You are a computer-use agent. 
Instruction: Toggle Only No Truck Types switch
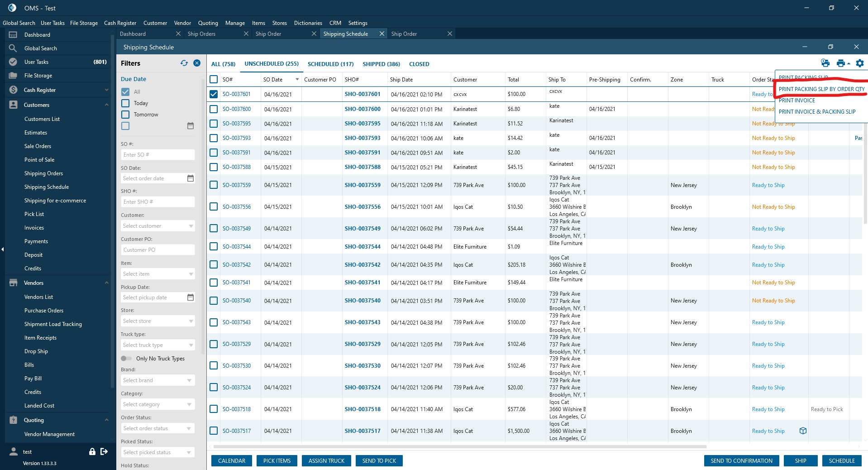pyautogui.click(x=126, y=359)
